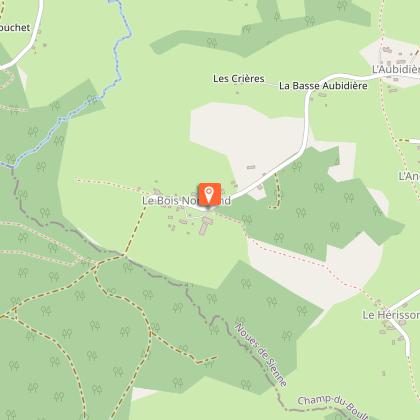Click the Le Hérisson place label

click(x=391, y=315)
